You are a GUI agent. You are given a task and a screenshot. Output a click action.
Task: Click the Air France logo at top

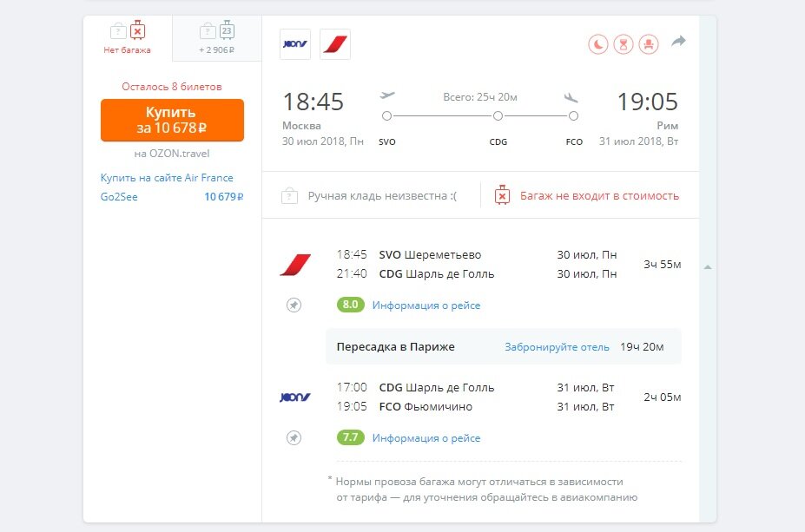point(335,44)
